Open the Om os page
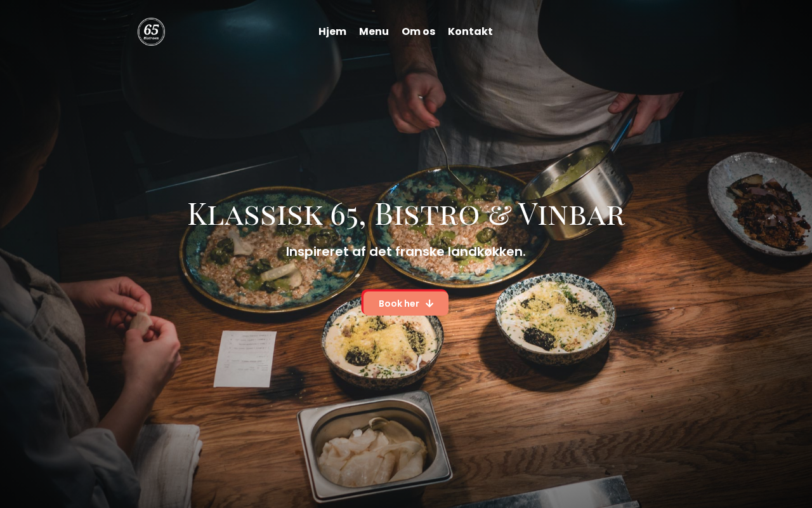 418,31
